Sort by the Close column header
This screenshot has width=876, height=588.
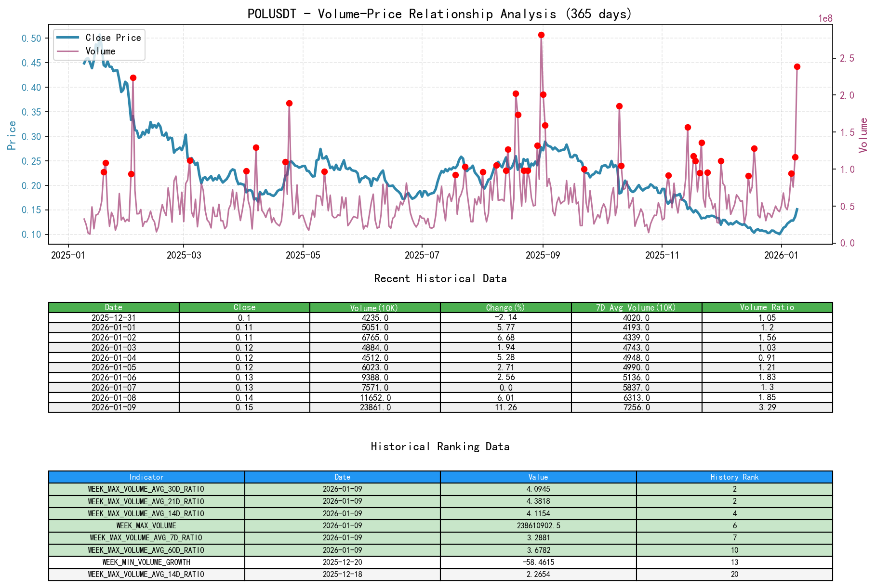point(244,307)
